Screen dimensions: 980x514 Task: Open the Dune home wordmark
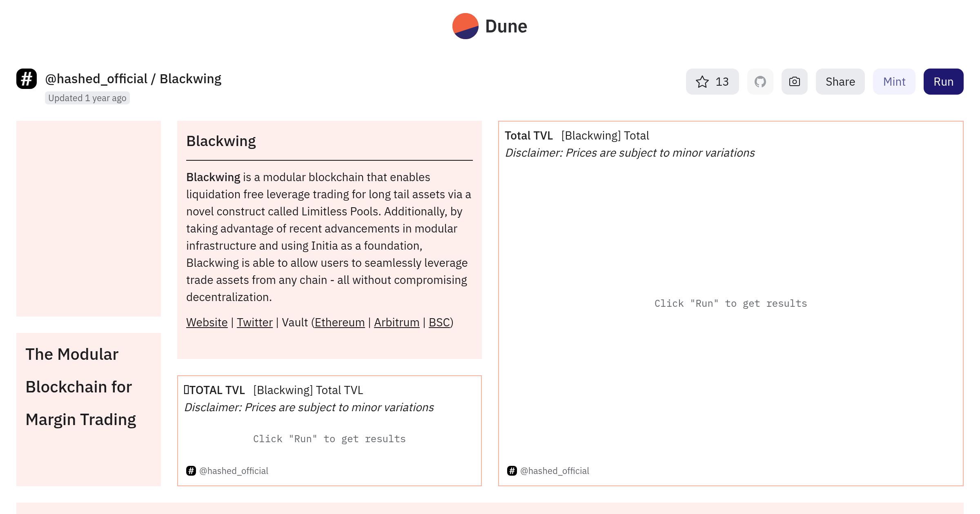[x=506, y=26]
